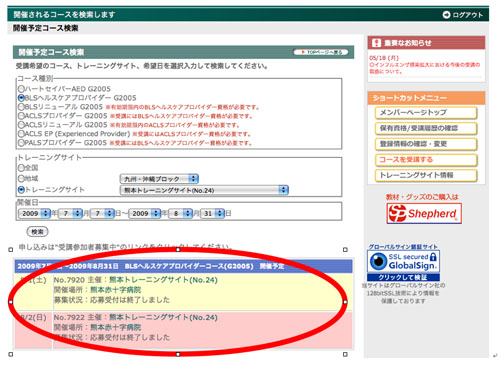
Task: Open 九州・沖縄ブロック region dropdown
Action: (159, 179)
